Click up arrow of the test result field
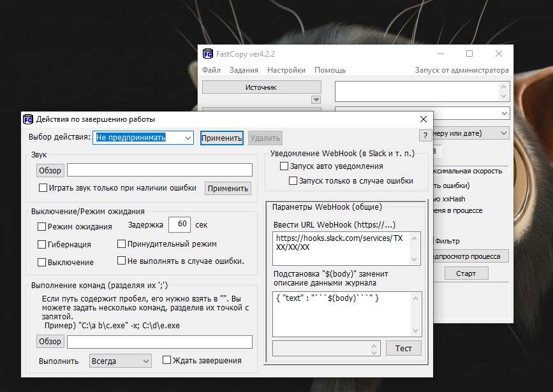 click(x=374, y=345)
